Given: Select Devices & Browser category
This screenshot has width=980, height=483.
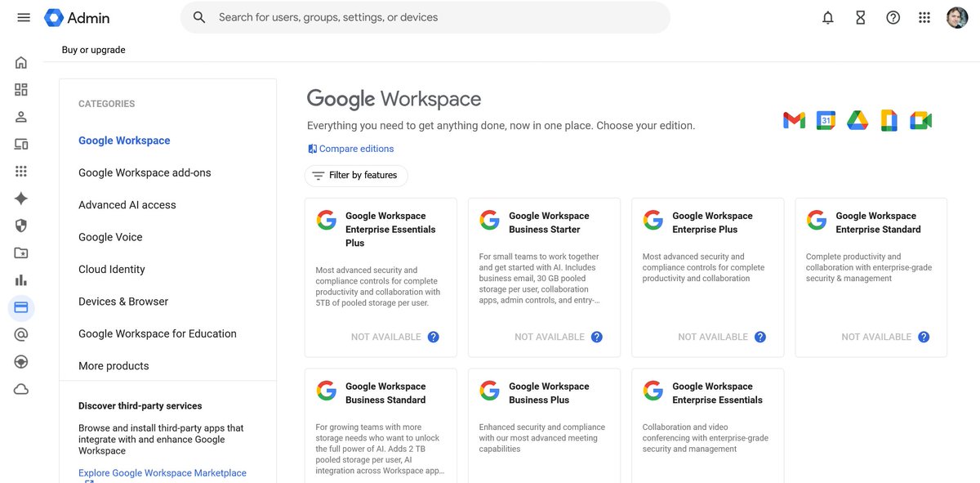Looking at the screenshot, I should [x=123, y=302].
